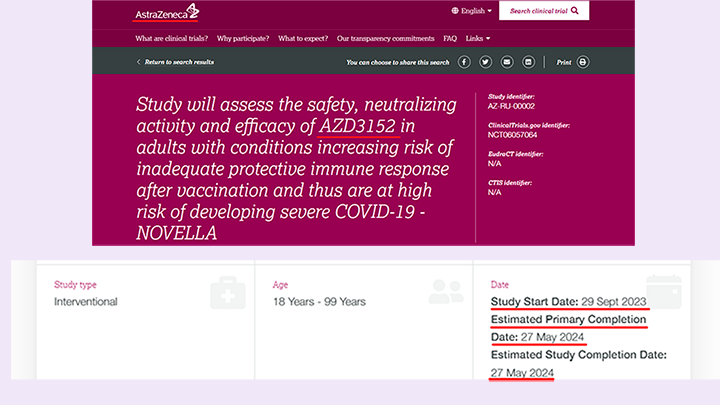The width and height of the screenshot is (720, 405).
Task: Click the globe language icon
Action: [455, 11]
